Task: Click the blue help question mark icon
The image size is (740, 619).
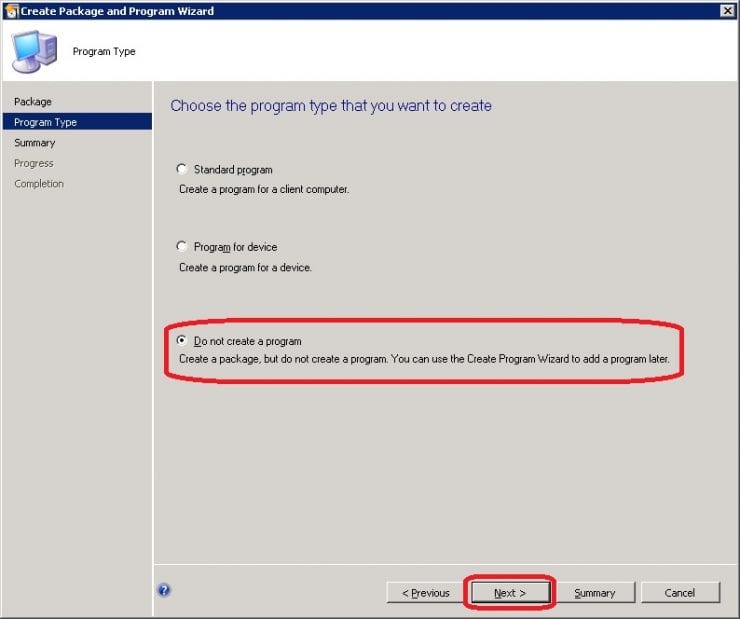Action: tap(164, 590)
